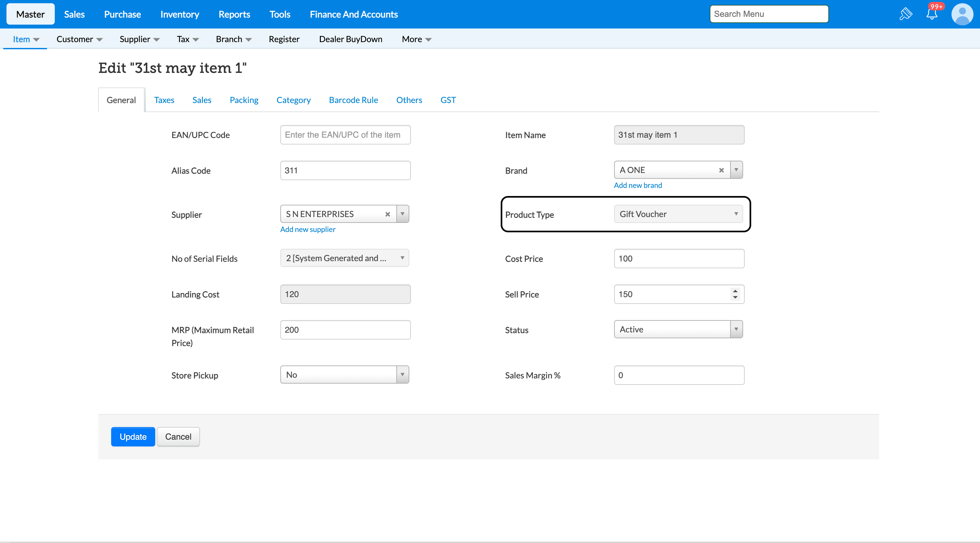The image size is (980, 543).
Task: Focus the EAN/UPC Code input field
Action: coord(345,135)
